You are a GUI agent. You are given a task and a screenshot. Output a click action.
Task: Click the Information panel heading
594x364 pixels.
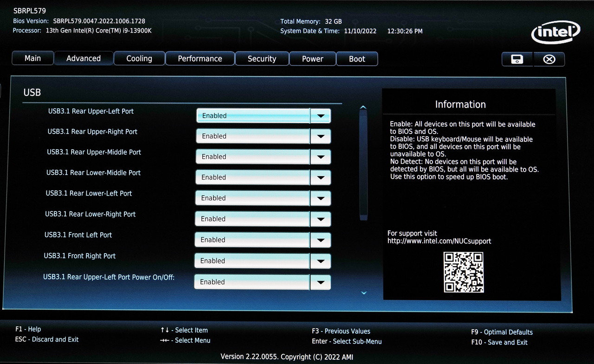coord(460,104)
